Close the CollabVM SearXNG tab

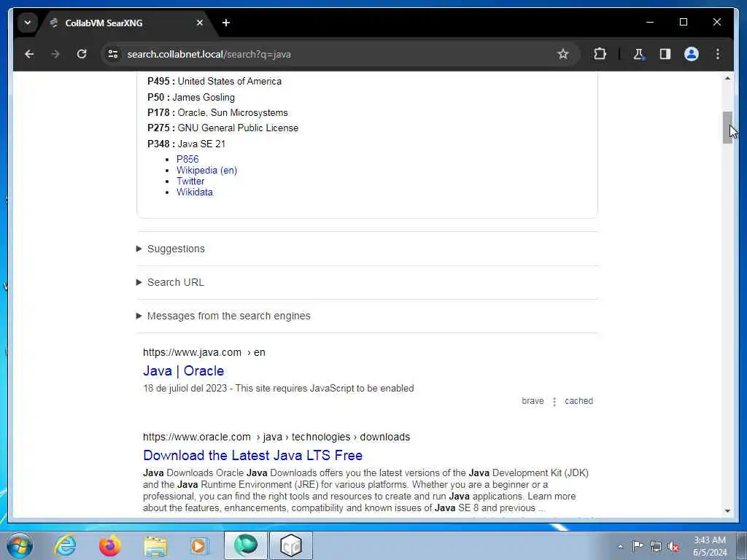coord(200,23)
